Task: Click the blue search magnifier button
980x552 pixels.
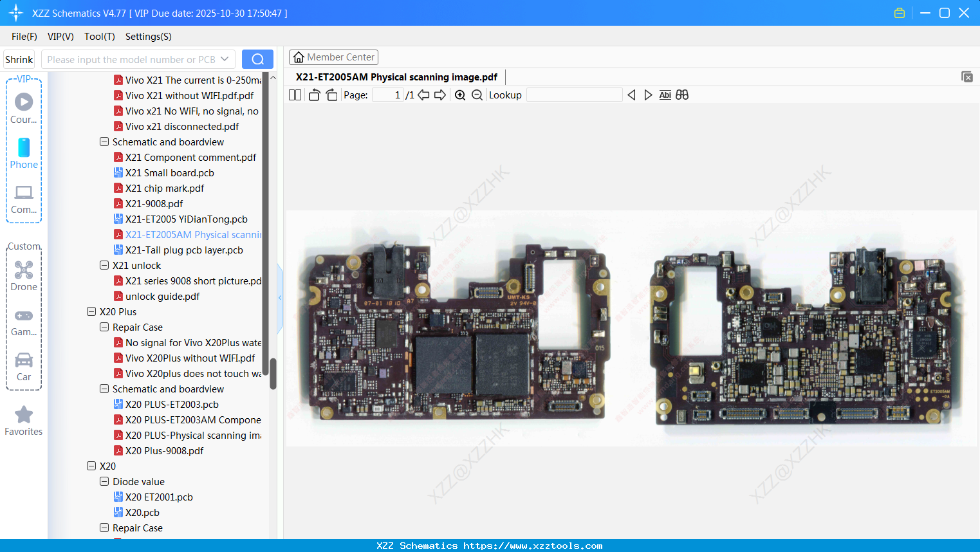Action: [x=257, y=59]
